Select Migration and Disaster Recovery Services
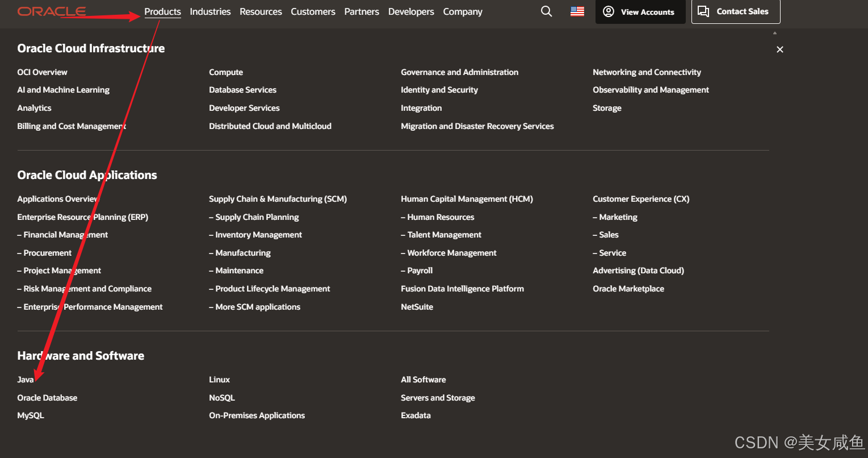The height and width of the screenshot is (458, 868). 477,126
